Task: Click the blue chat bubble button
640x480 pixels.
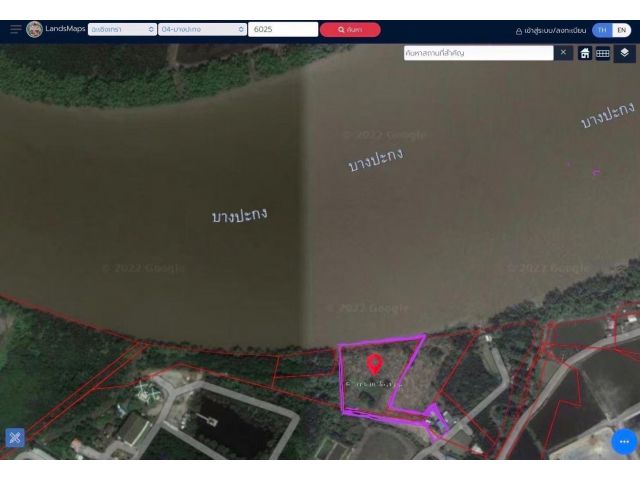Action: pyautogui.click(x=624, y=442)
